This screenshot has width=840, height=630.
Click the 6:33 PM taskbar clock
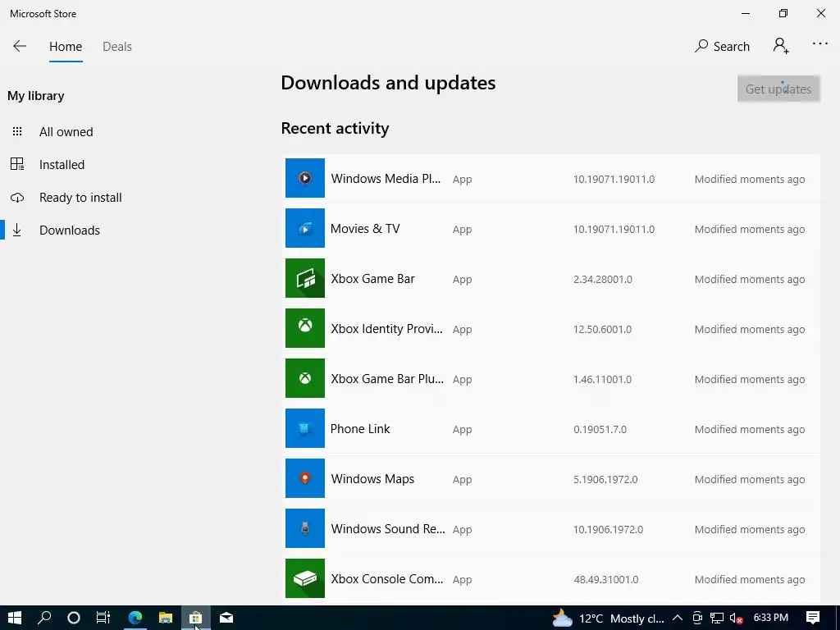(770, 618)
